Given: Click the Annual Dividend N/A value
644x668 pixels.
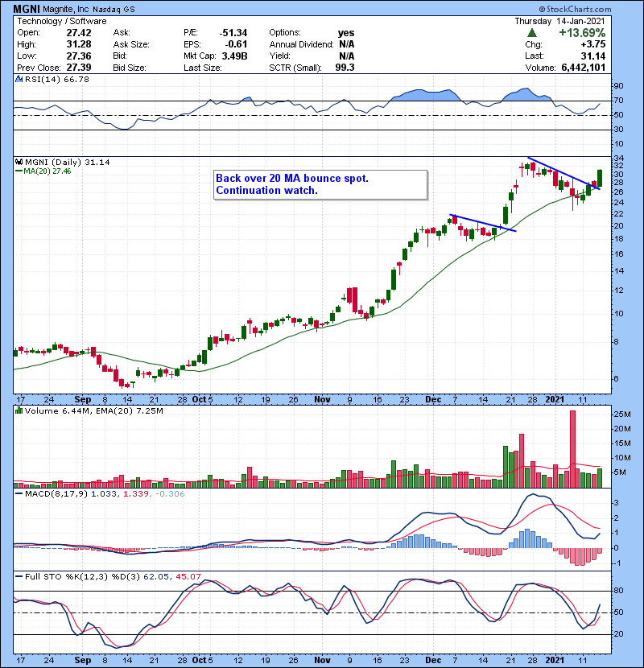Looking at the screenshot, I should click(x=346, y=44).
